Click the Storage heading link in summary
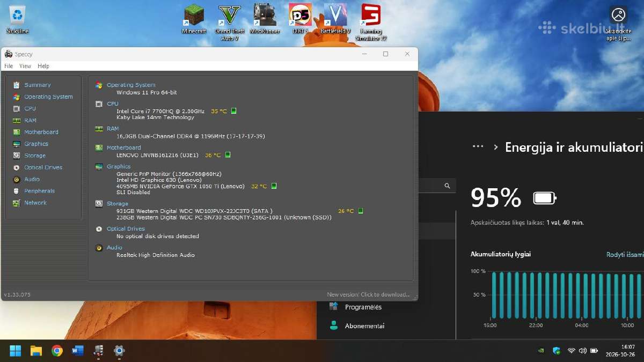The image size is (644, 362). pyautogui.click(x=117, y=204)
